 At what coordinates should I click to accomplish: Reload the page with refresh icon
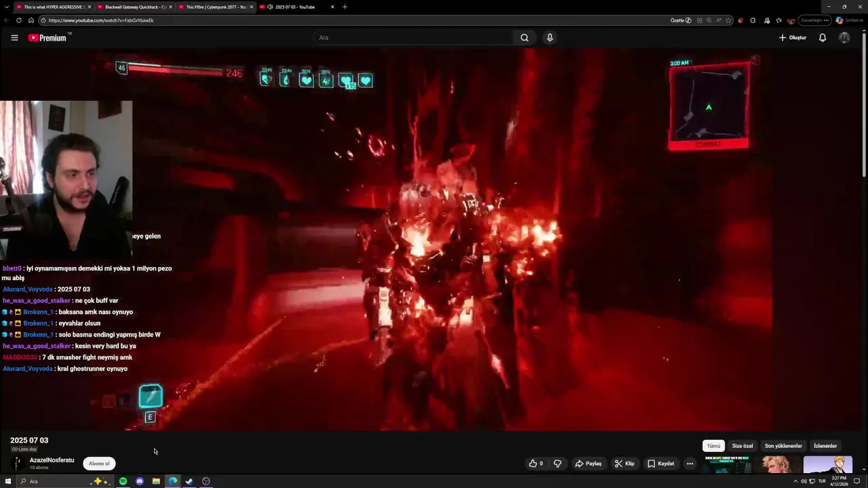[x=19, y=20]
